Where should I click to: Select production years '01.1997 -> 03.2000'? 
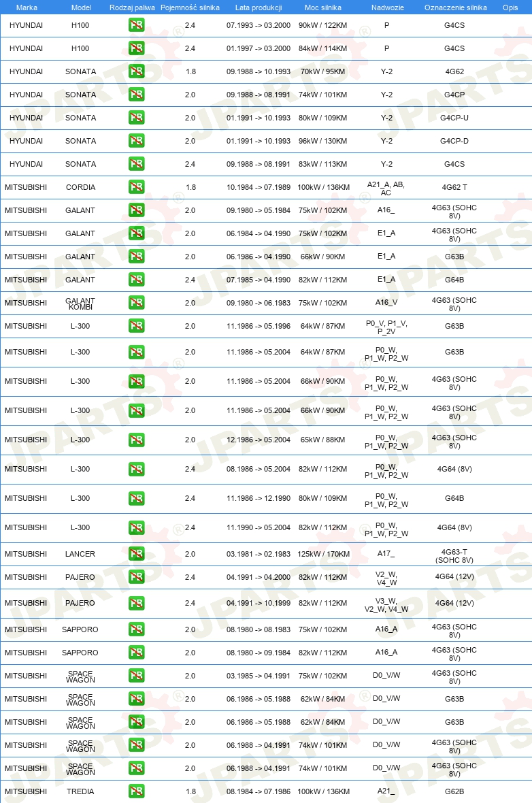259,48
